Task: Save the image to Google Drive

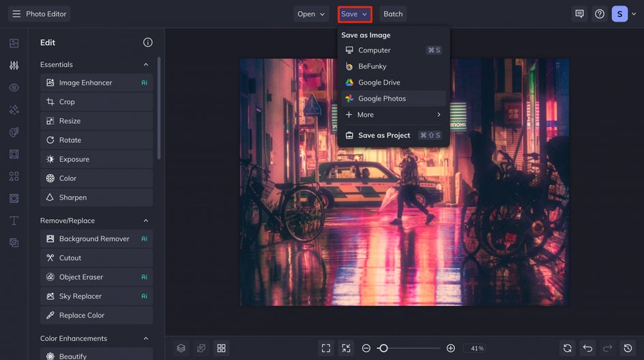Action: click(379, 83)
